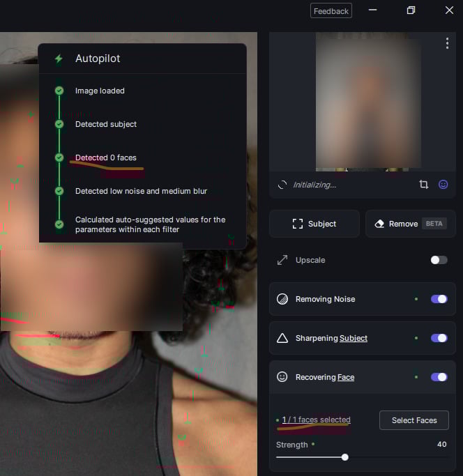The height and width of the screenshot is (476, 463).
Task: Click the Sharpening triangle icon
Action: coord(282,338)
